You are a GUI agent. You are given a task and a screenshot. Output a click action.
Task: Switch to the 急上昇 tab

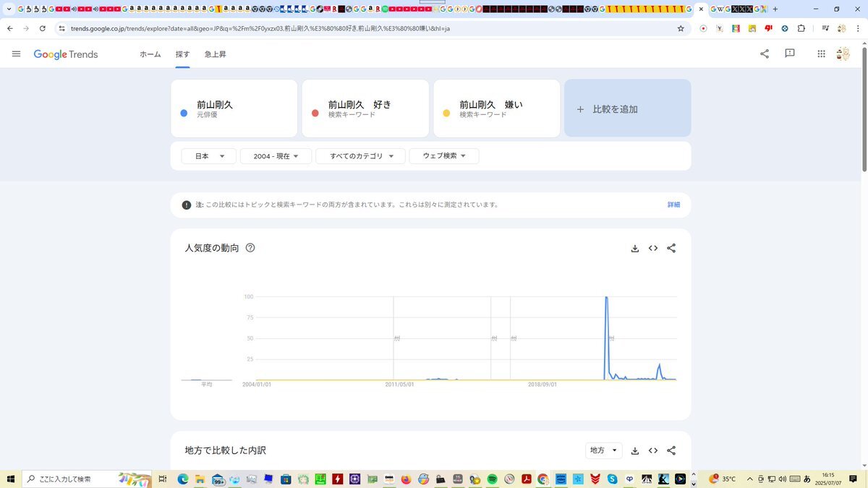click(x=216, y=54)
